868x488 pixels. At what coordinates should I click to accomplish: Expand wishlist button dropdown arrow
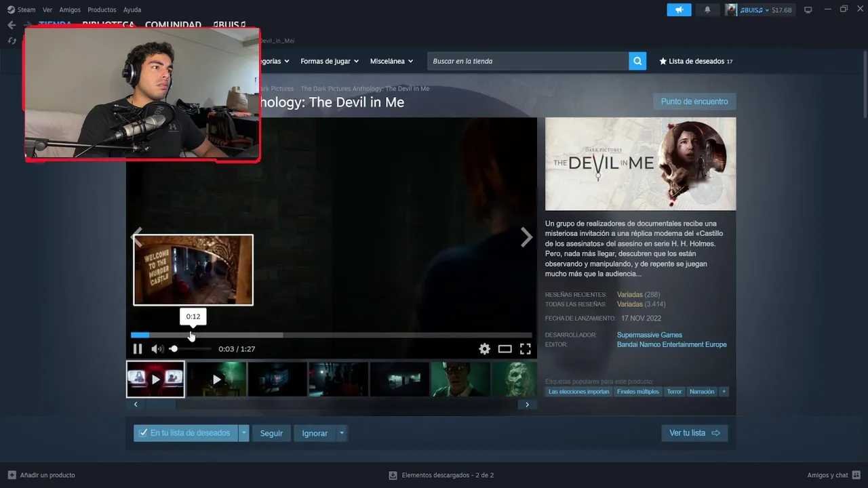pyautogui.click(x=244, y=433)
